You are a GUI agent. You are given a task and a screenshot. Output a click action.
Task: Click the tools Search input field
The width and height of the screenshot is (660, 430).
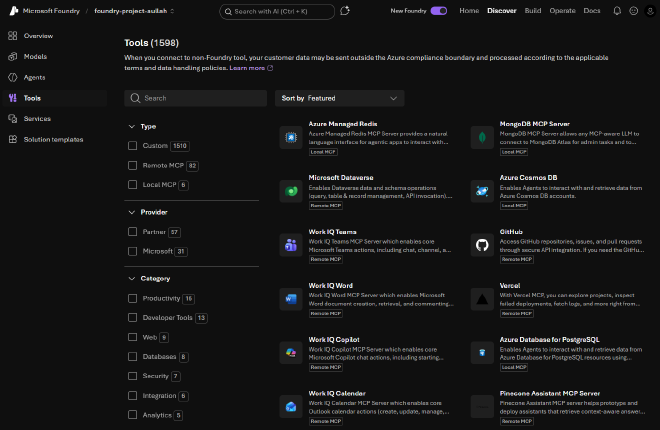point(195,98)
